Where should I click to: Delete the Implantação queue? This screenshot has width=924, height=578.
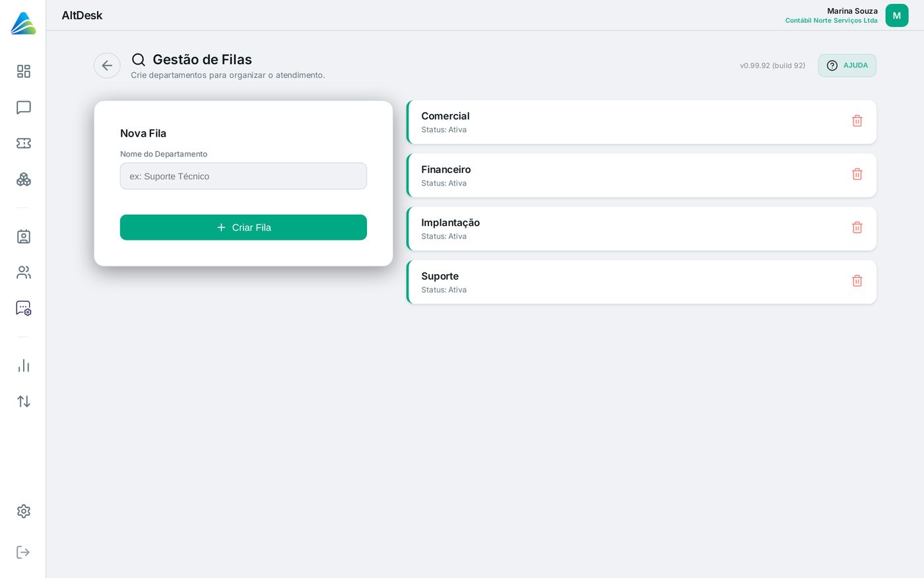tap(857, 228)
